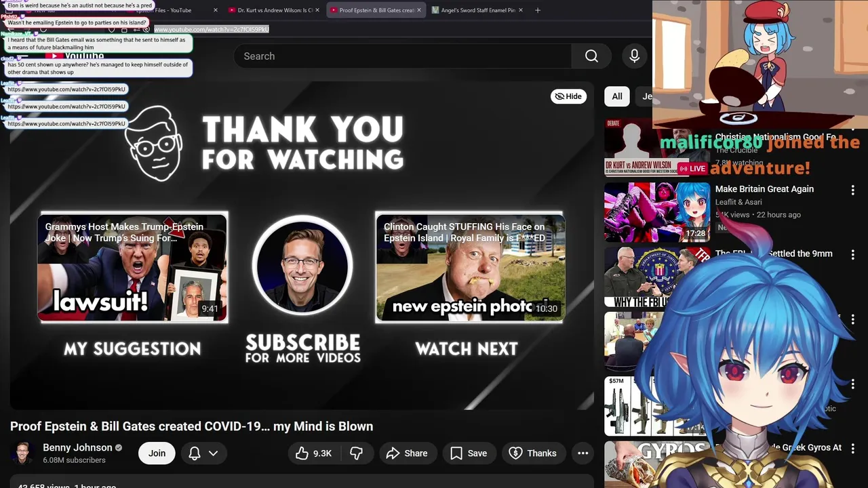Hide the end screen elements
This screenshot has height=488, width=868.
click(568, 96)
